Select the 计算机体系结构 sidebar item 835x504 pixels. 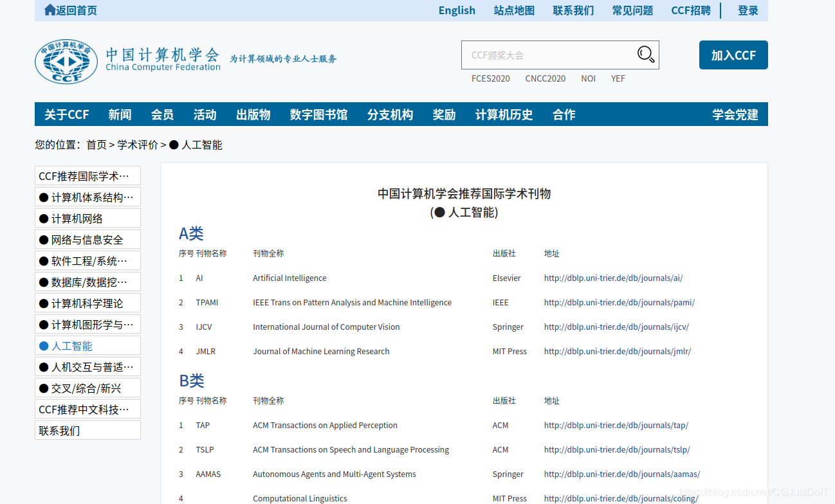tap(87, 197)
